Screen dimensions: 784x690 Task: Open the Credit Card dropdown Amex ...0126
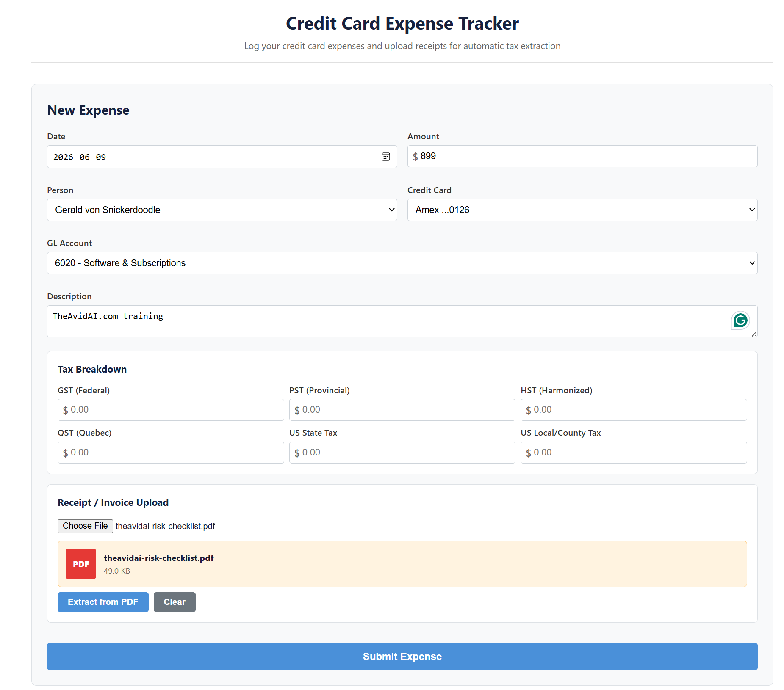coord(582,210)
